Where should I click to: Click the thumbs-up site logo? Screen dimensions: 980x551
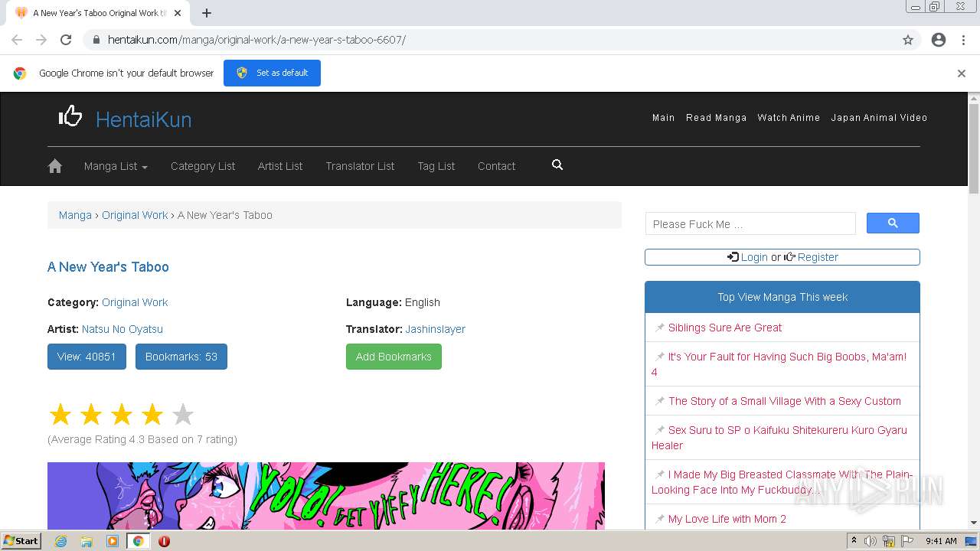point(70,116)
